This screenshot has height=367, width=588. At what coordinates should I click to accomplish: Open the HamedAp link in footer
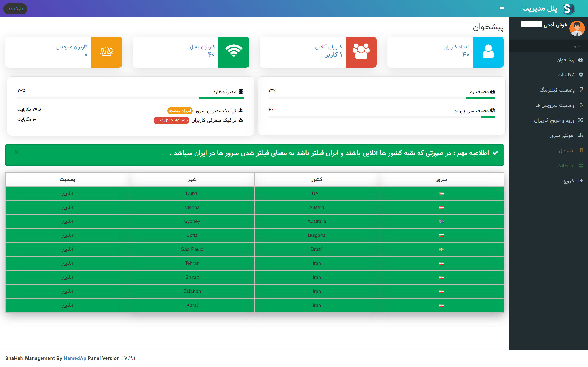[x=75, y=358]
